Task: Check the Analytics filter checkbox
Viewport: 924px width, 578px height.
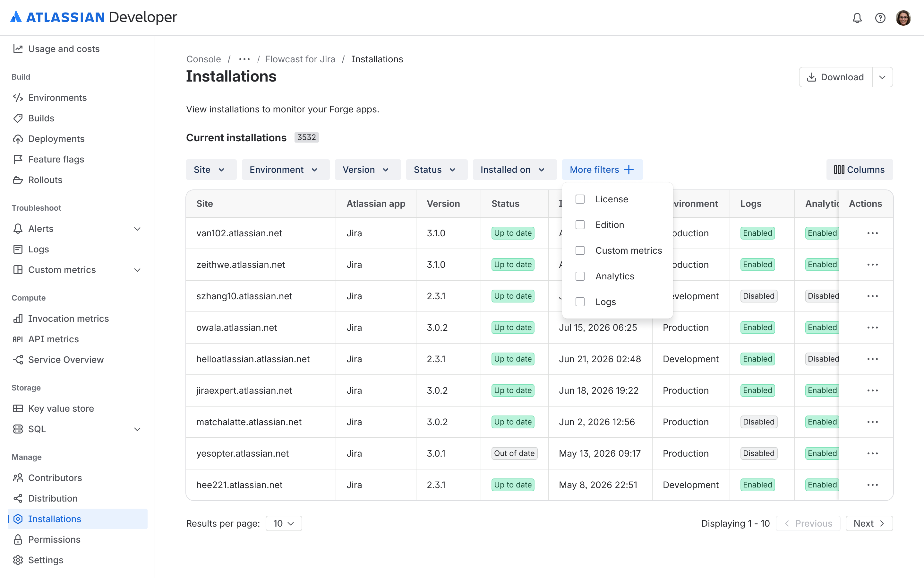Action: click(x=580, y=276)
